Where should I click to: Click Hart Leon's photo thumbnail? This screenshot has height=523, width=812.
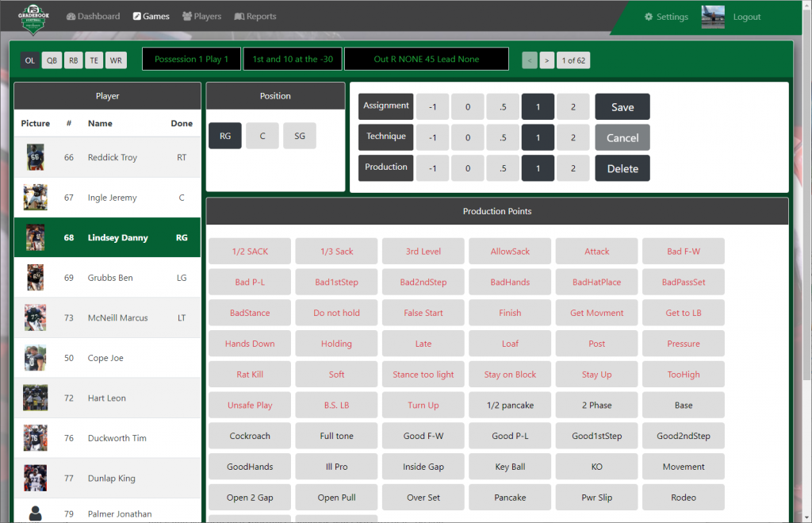tap(35, 398)
